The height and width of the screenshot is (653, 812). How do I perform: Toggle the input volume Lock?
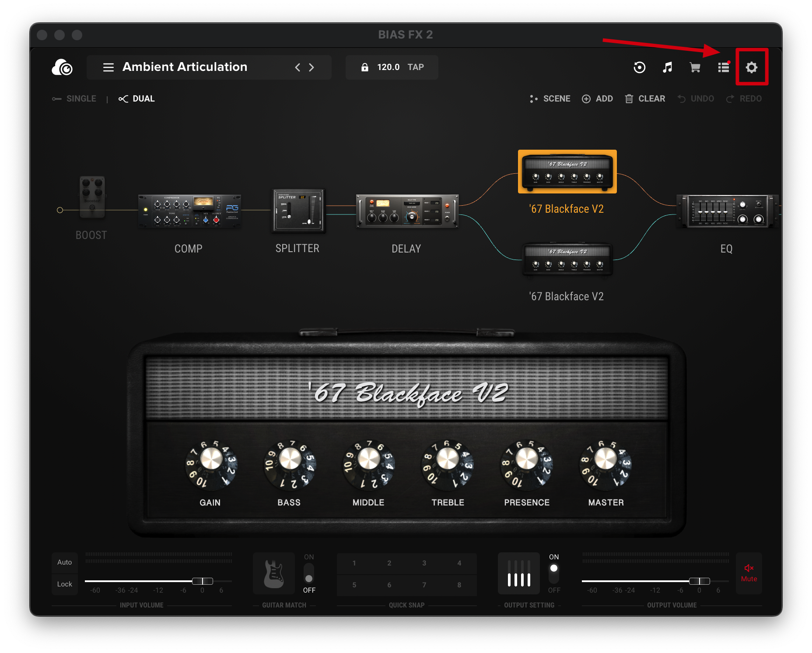pyautogui.click(x=65, y=584)
